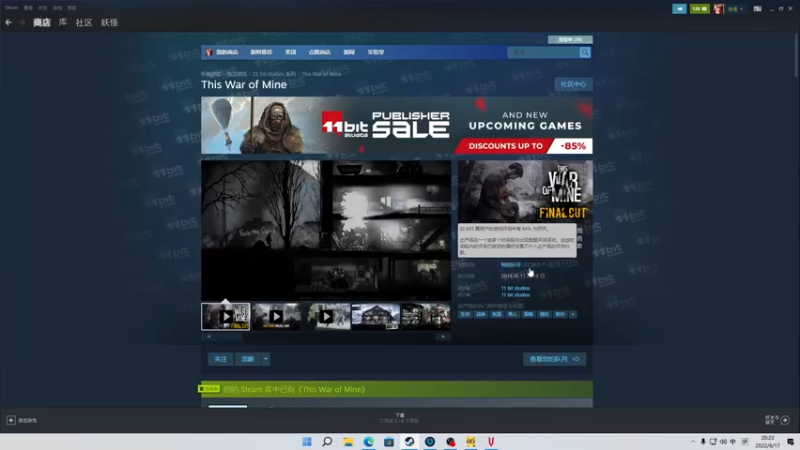Click Steam icon in taskbar

[409, 441]
